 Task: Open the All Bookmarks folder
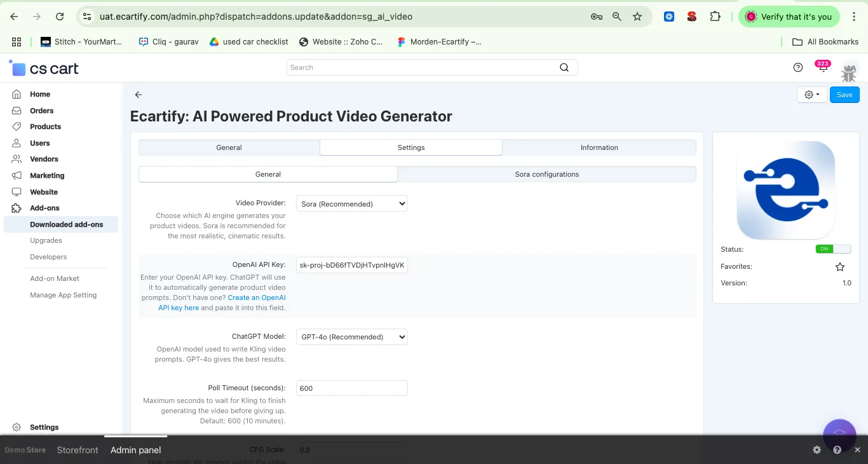point(825,42)
